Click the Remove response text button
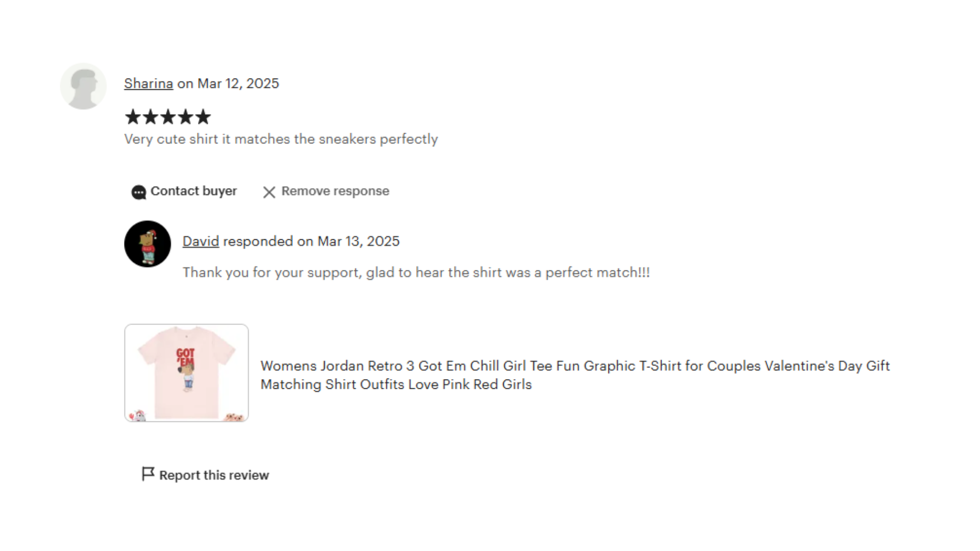This screenshot has width=980, height=551. (x=335, y=191)
